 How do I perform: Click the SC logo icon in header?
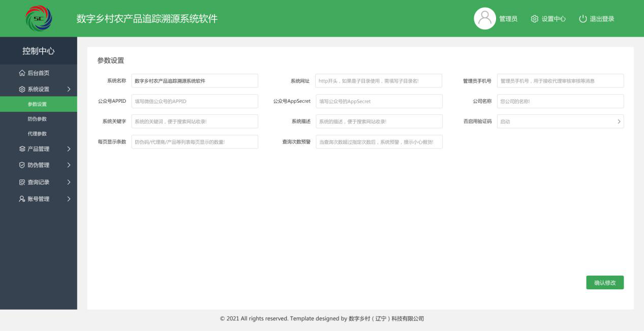pos(39,18)
